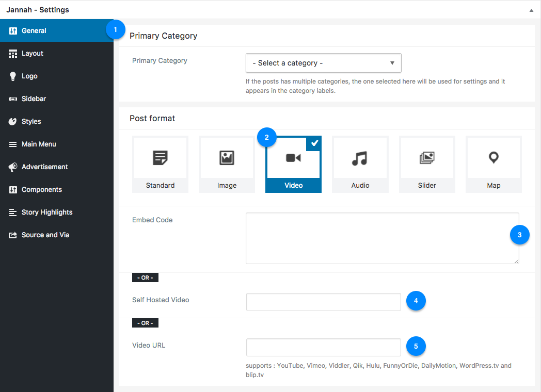Click the General sliders icon in sidebar

[x=13, y=30]
